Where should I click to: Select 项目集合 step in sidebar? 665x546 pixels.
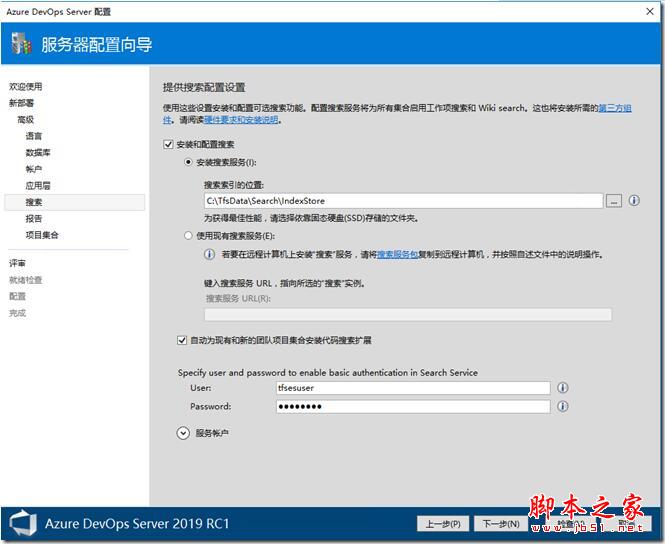(42, 235)
